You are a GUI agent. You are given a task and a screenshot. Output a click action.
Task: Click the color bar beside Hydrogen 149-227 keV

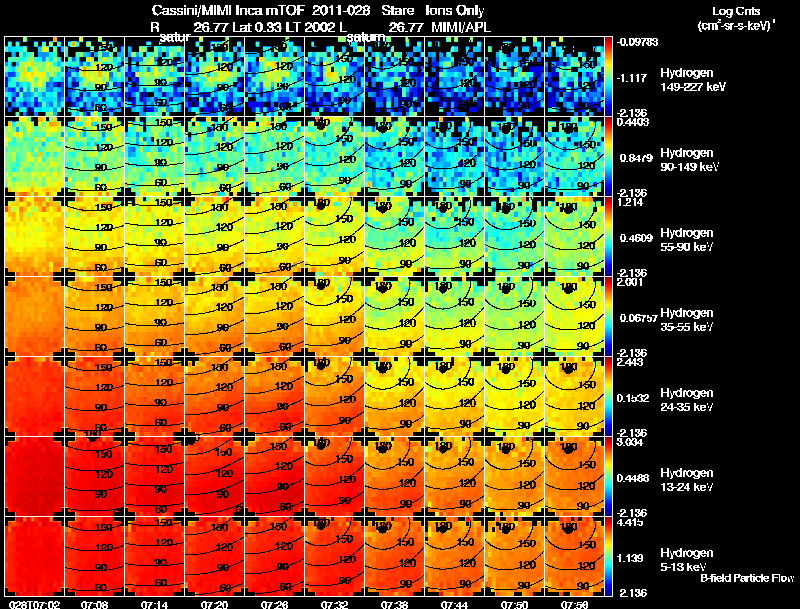608,76
